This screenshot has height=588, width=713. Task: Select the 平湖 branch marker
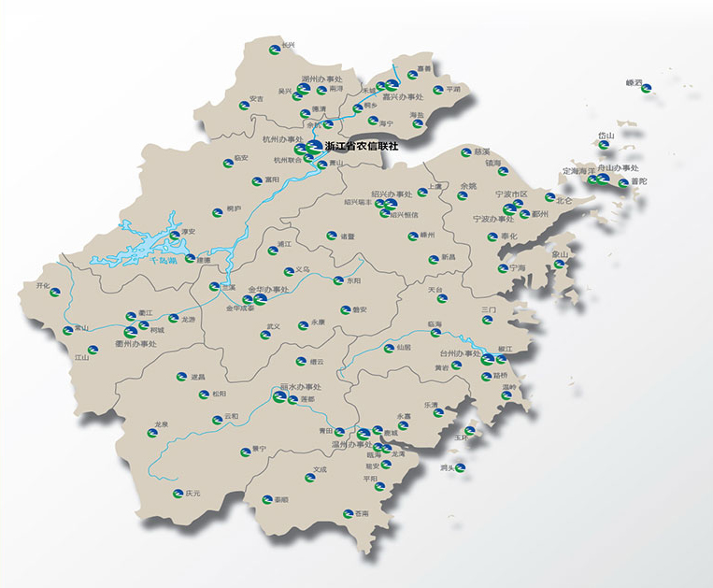pyautogui.click(x=438, y=90)
